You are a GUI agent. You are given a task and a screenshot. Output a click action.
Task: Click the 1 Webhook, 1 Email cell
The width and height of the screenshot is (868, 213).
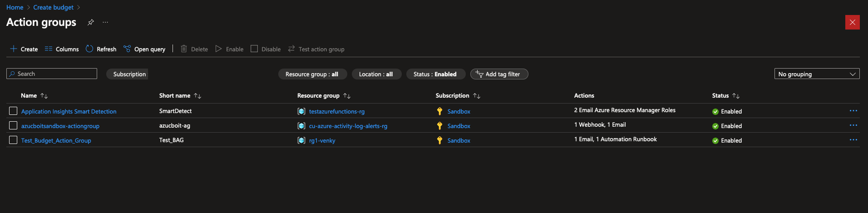[600, 124]
